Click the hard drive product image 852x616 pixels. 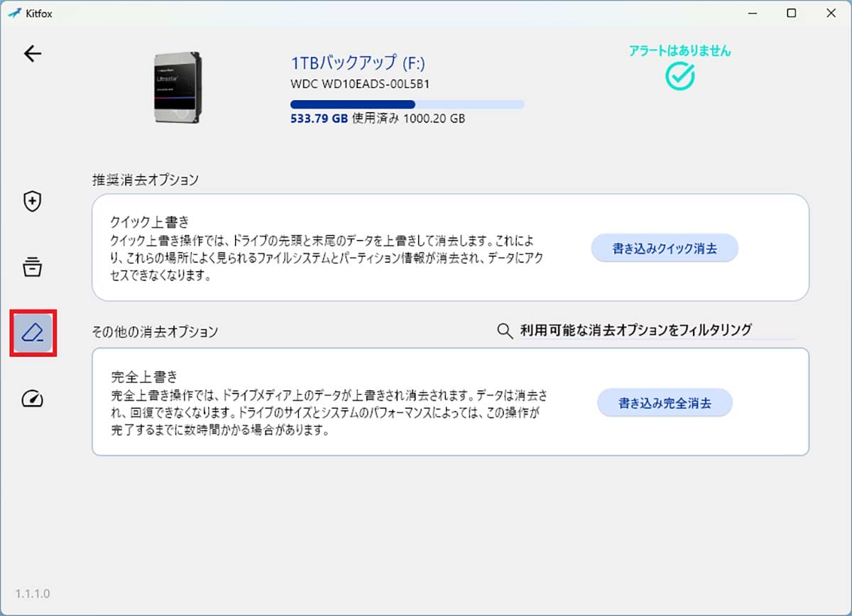click(177, 88)
